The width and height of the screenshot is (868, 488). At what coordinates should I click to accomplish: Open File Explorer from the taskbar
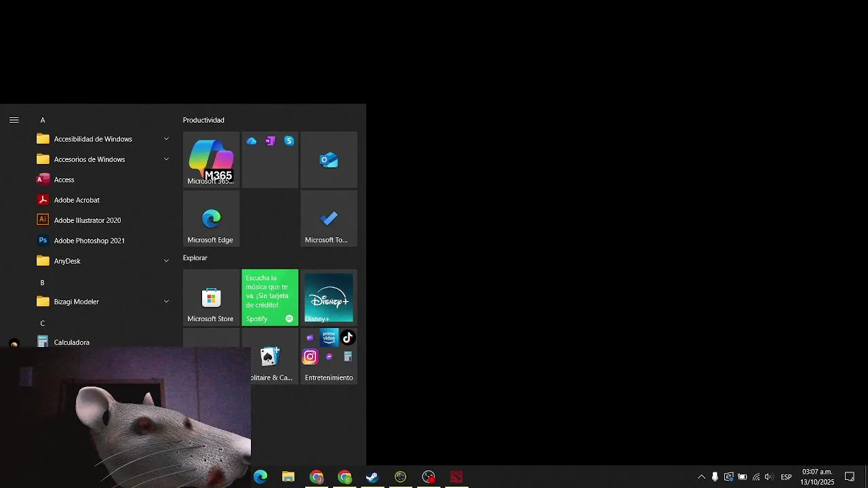(288, 477)
